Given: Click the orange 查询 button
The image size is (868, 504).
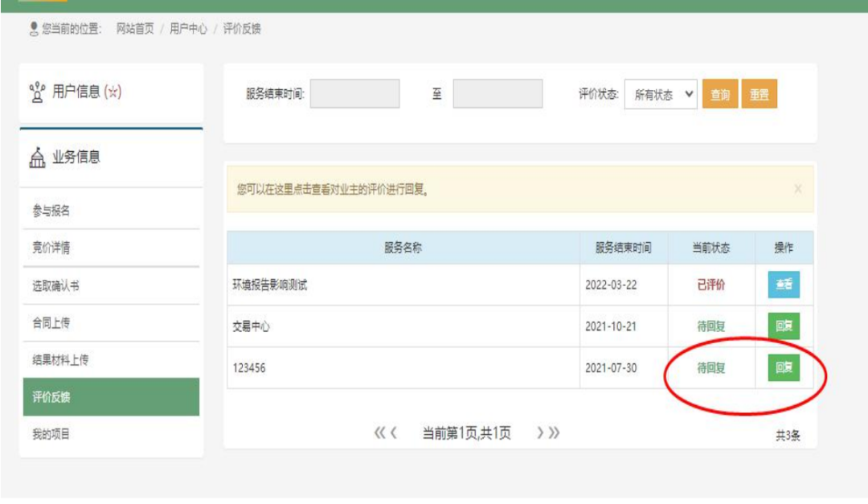Looking at the screenshot, I should point(720,94).
